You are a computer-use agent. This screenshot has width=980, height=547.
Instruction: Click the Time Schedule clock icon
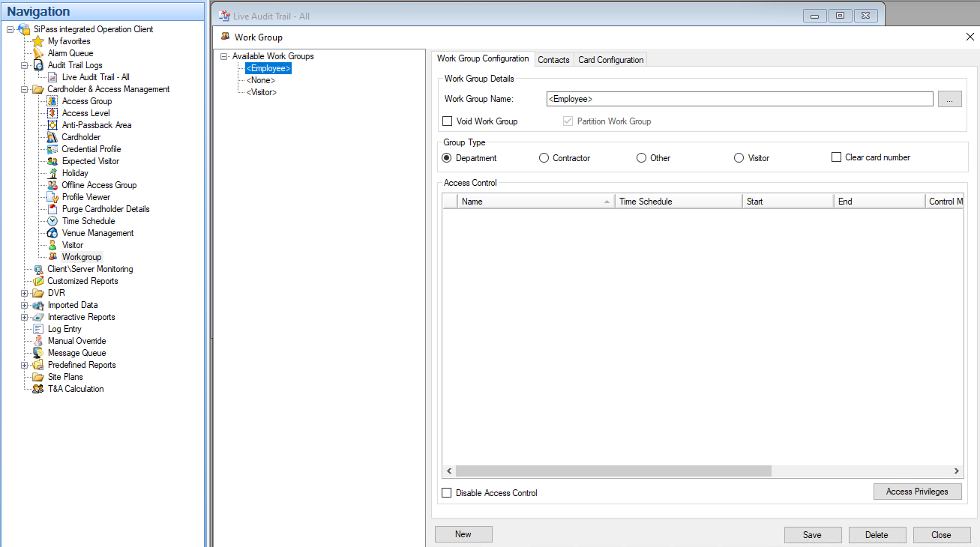[x=52, y=221]
